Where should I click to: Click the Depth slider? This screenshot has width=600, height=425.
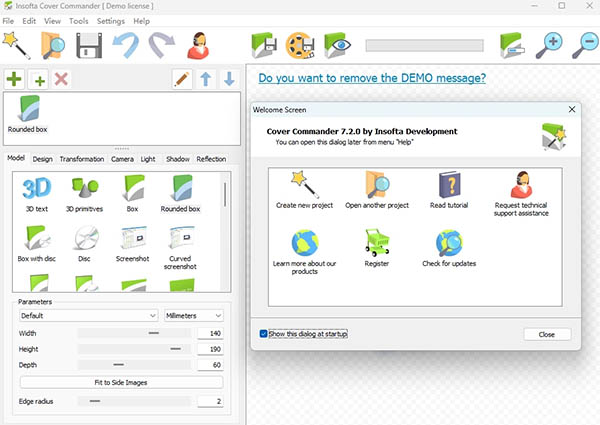135,365
